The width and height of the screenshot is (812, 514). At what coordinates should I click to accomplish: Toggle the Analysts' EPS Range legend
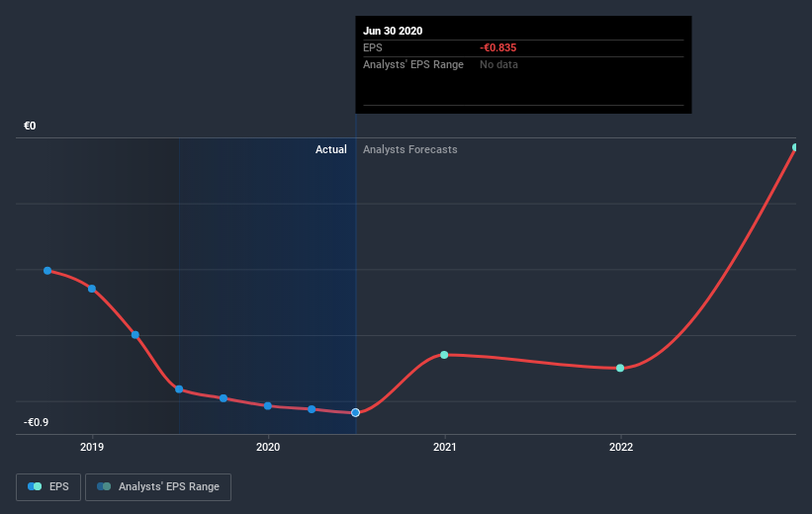pyautogui.click(x=158, y=486)
